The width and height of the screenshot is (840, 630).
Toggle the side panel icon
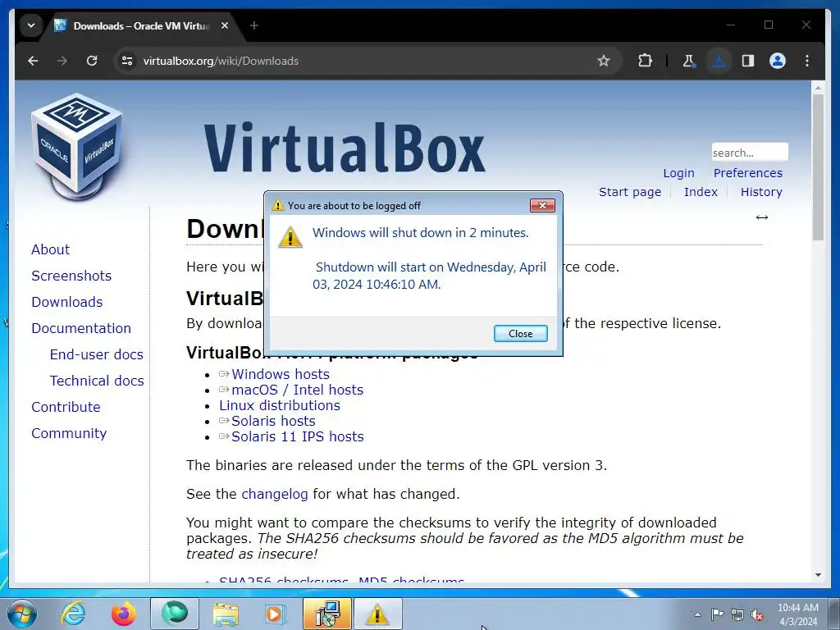[748, 61]
